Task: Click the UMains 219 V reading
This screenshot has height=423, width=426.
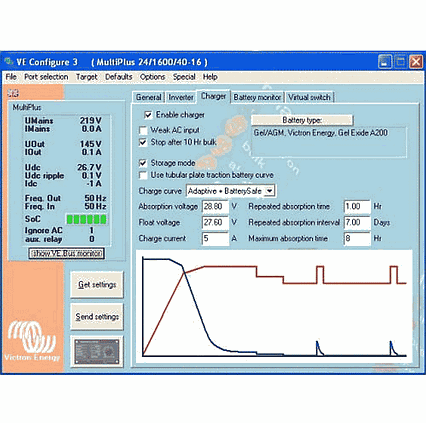Action: pos(63,121)
